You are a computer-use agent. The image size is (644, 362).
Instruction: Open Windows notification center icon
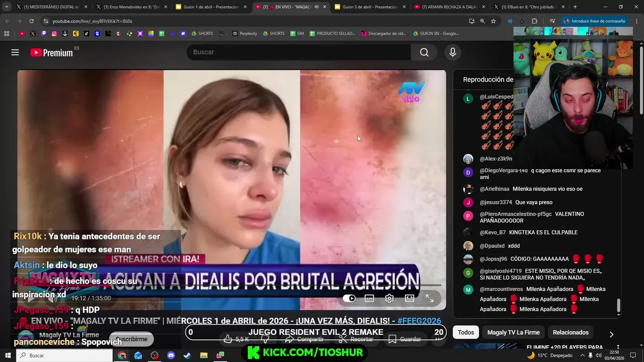coord(633,355)
